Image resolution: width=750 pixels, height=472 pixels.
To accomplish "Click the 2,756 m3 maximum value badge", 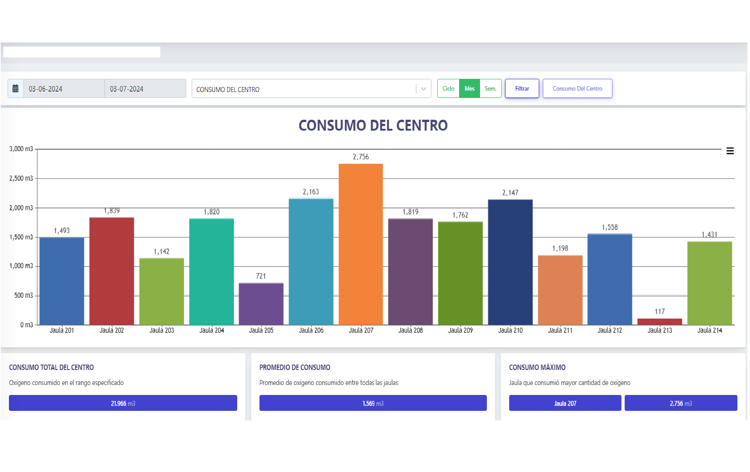I will point(681,403).
